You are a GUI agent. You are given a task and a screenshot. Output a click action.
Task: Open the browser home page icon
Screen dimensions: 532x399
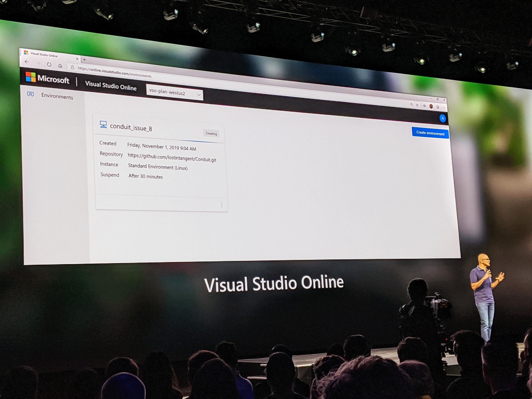[60, 66]
